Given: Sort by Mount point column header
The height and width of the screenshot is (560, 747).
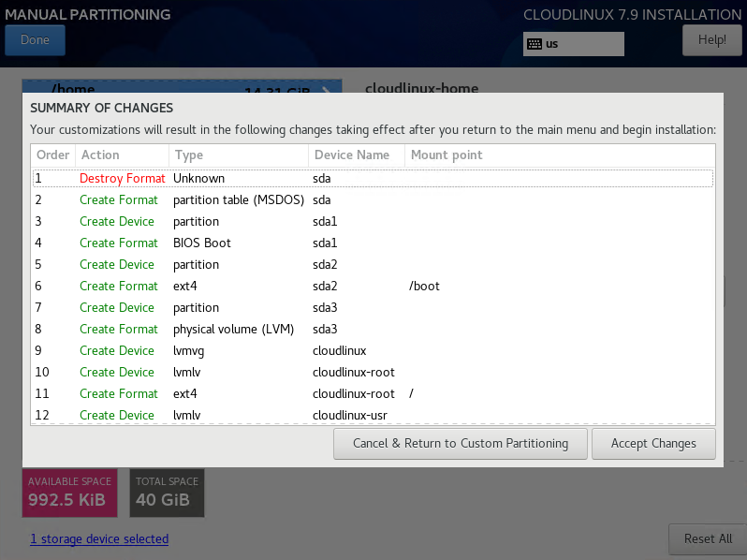Looking at the screenshot, I should point(560,155).
